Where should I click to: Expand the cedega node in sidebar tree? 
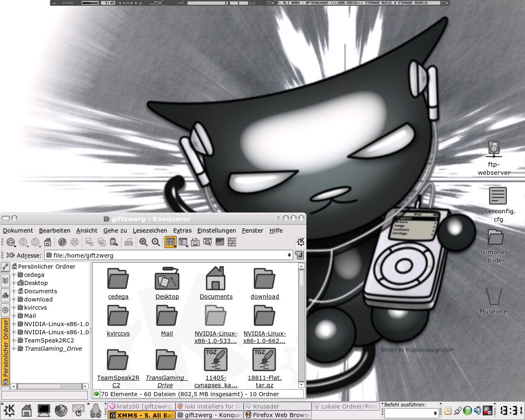[x=14, y=275]
